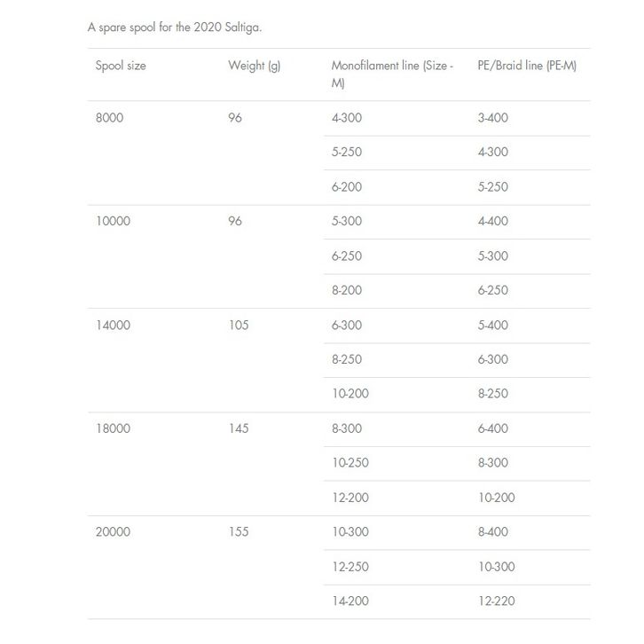The image size is (644, 644).
Task: Click the 12-220 braid line entry
Action: tap(496, 601)
